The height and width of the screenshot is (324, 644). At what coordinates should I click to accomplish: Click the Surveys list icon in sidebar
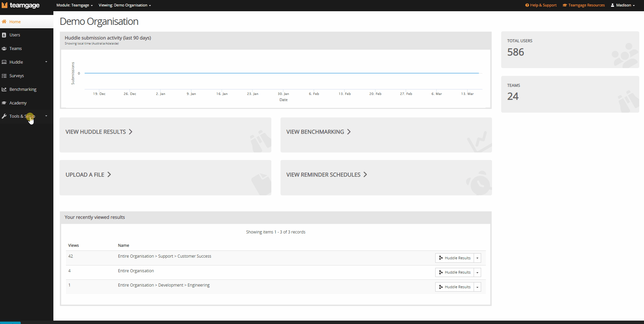coord(4,76)
